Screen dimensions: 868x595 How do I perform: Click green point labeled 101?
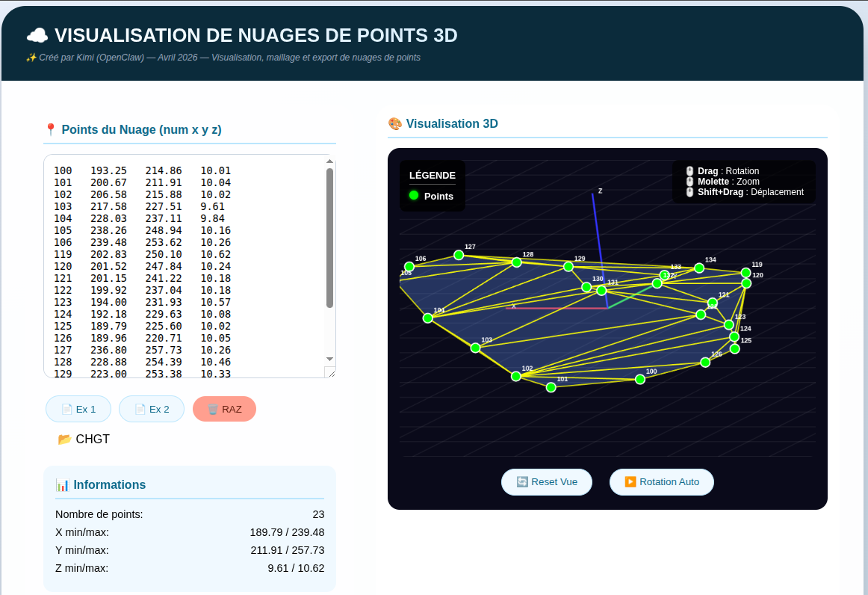click(551, 387)
